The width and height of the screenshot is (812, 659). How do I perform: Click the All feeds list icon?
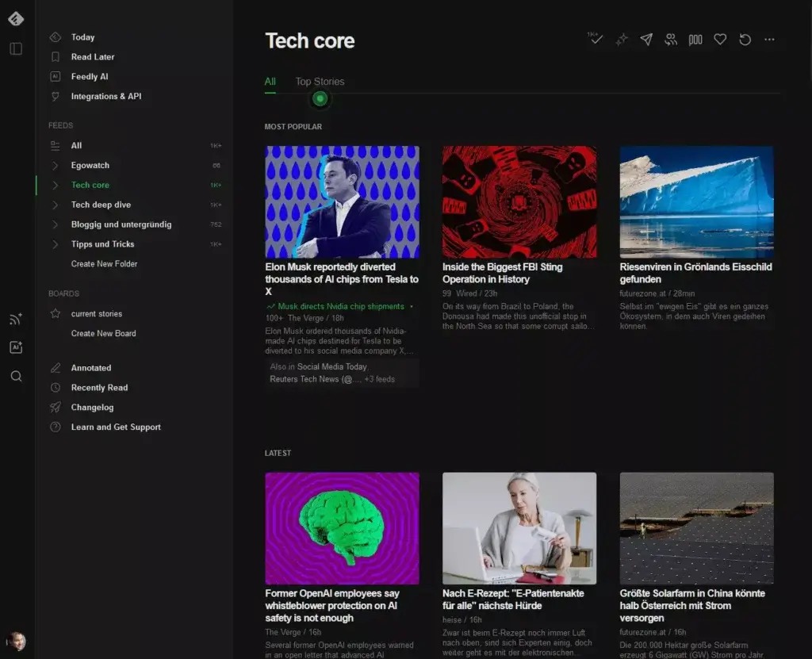pyautogui.click(x=56, y=146)
